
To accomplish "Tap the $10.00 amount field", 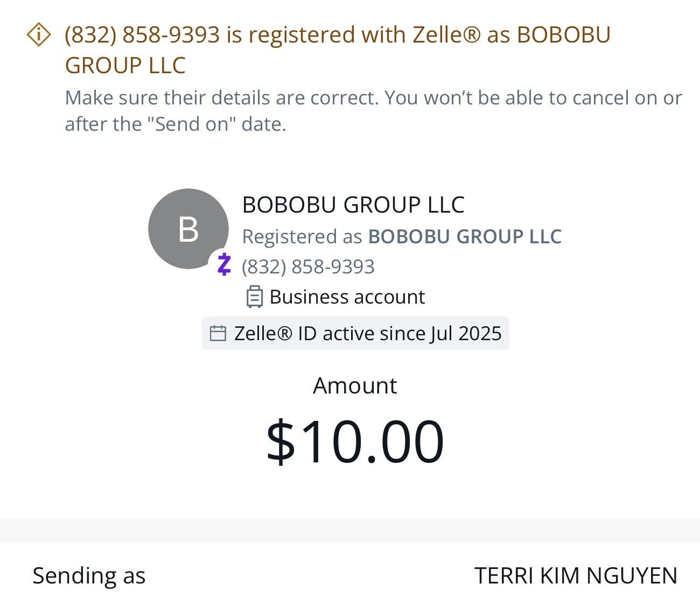I will click(355, 441).
